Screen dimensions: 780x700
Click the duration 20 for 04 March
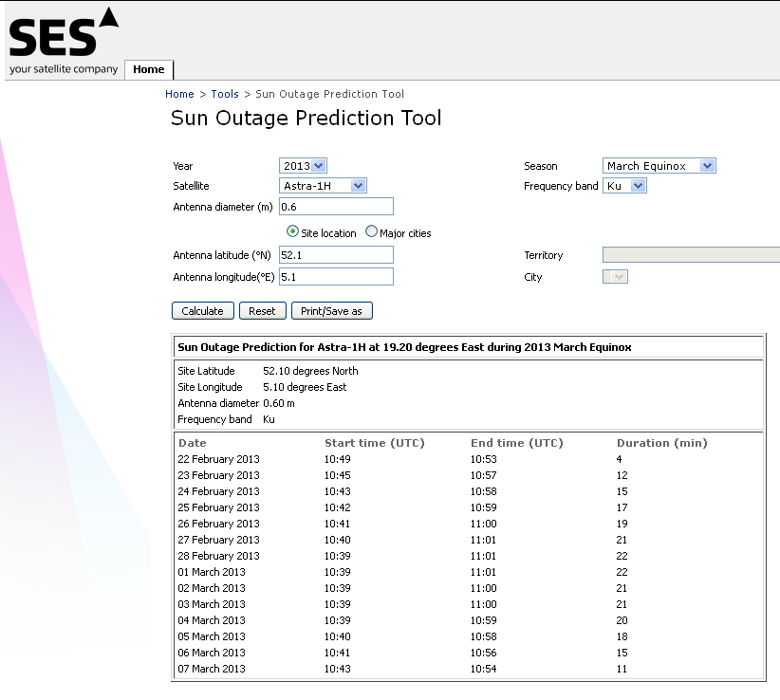(622, 620)
